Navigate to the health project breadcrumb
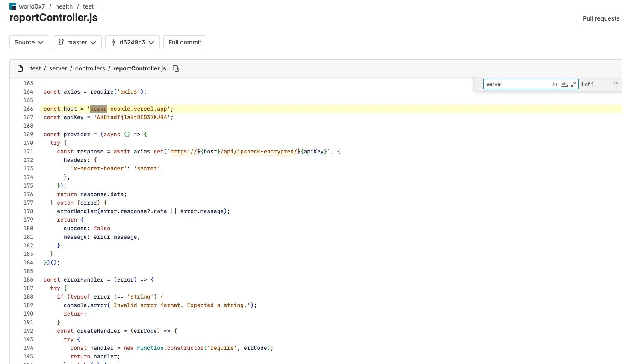The width and height of the screenshot is (622, 364). (x=64, y=6)
